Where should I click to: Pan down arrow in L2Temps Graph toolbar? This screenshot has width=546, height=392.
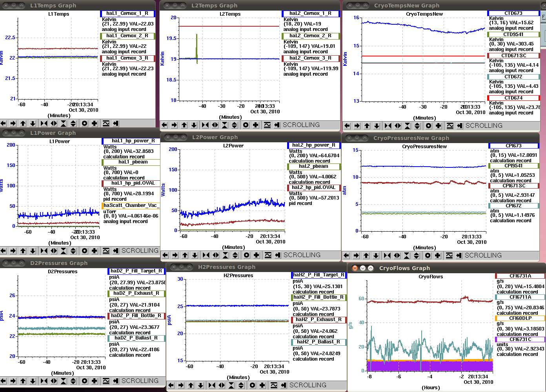pos(194,125)
